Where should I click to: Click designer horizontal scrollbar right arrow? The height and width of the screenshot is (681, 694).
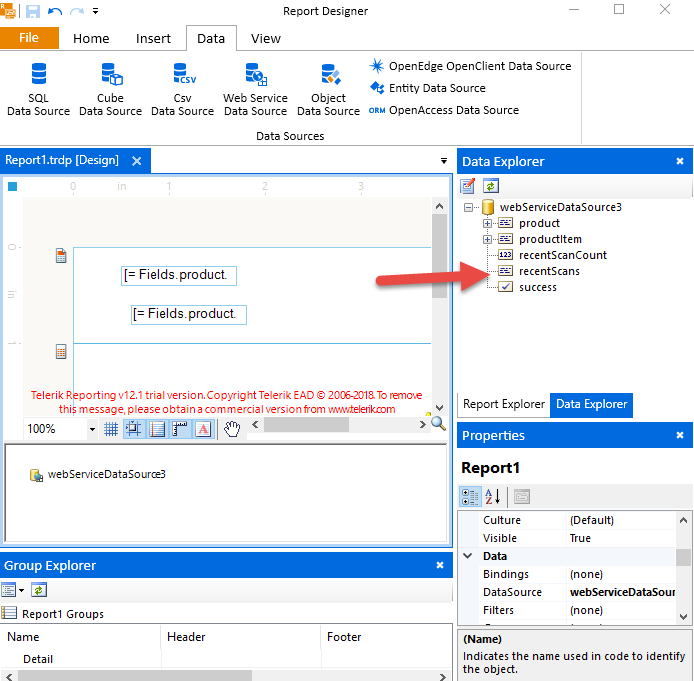422,425
